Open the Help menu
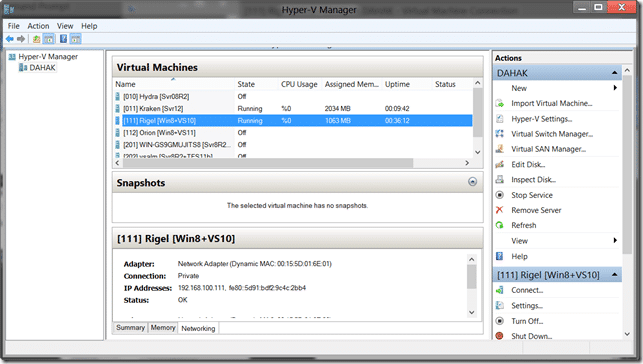This screenshot has width=643, height=364. pyautogui.click(x=89, y=26)
